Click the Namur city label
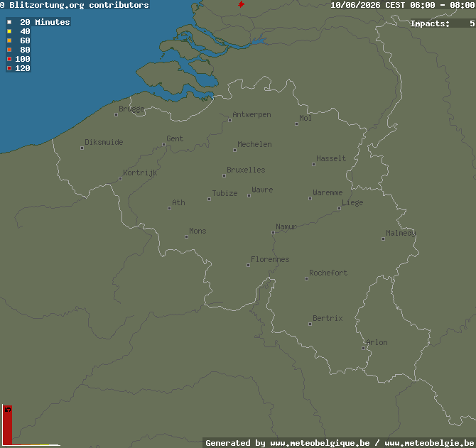The image size is (476, 448). pyautogui.click(x=286, y=226)
